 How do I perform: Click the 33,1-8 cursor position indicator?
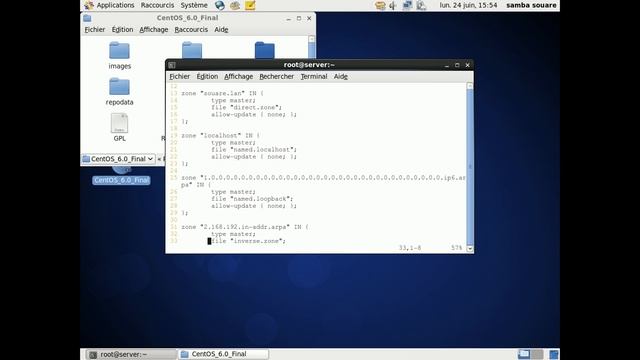410,248
